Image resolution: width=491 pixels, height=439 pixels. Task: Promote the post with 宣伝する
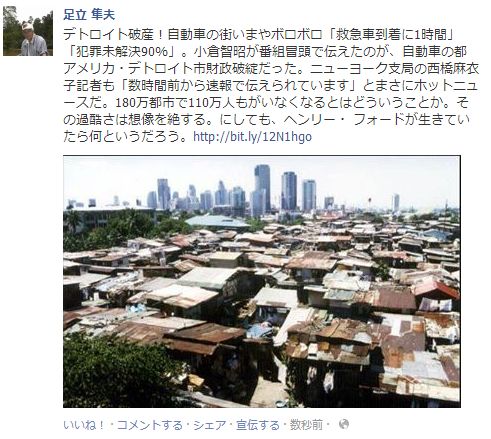point(258,425)
